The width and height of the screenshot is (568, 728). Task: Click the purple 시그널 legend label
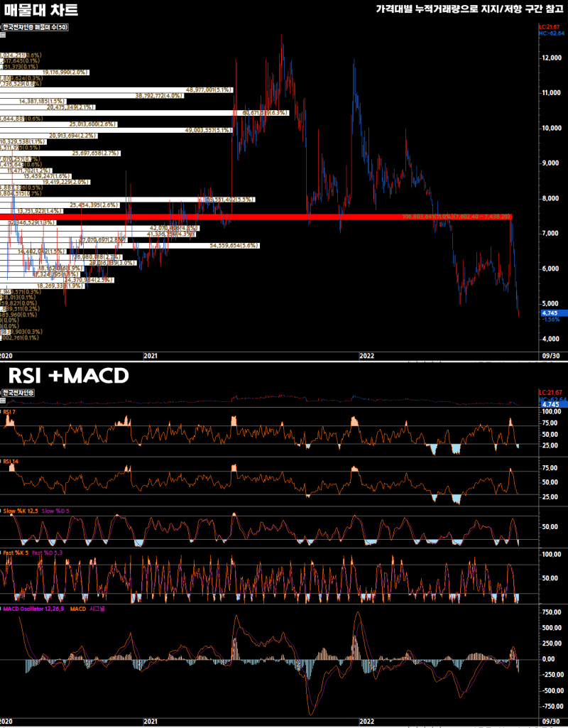pyautogui.click(x=97, y=608)
